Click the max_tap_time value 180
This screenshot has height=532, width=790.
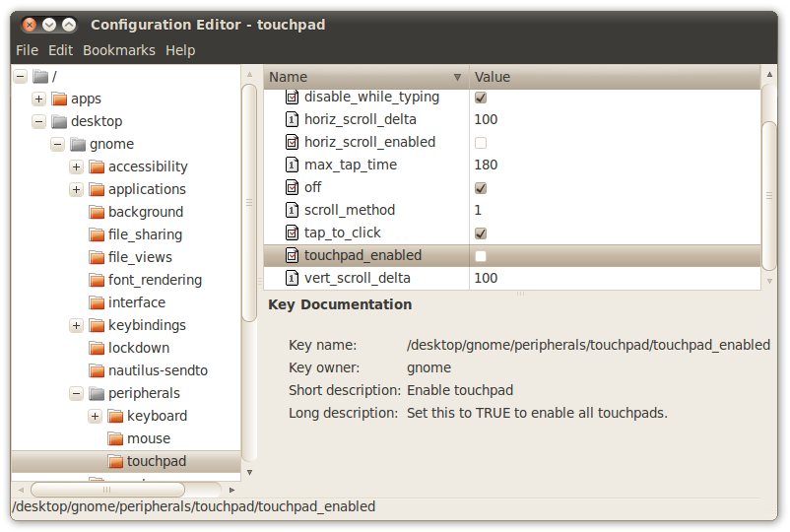[486, 165]
